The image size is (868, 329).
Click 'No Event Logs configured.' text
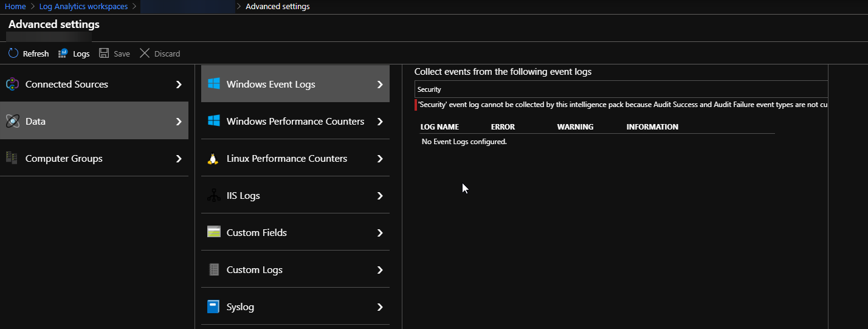point(464,142)
